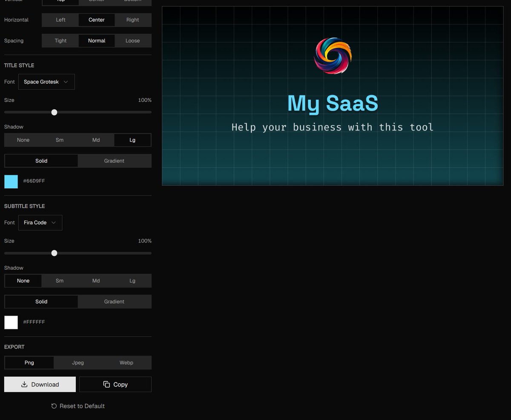Open the white subtitle color swatch
The height and width of the screenshot is (420, 511).
11,322
